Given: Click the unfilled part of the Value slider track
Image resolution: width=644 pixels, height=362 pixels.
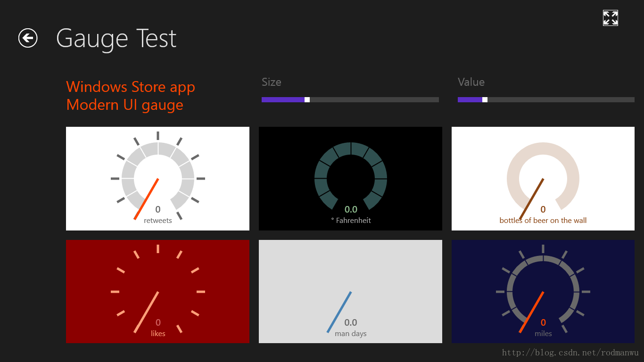Looking at the screenshot, I should [561, 99].
